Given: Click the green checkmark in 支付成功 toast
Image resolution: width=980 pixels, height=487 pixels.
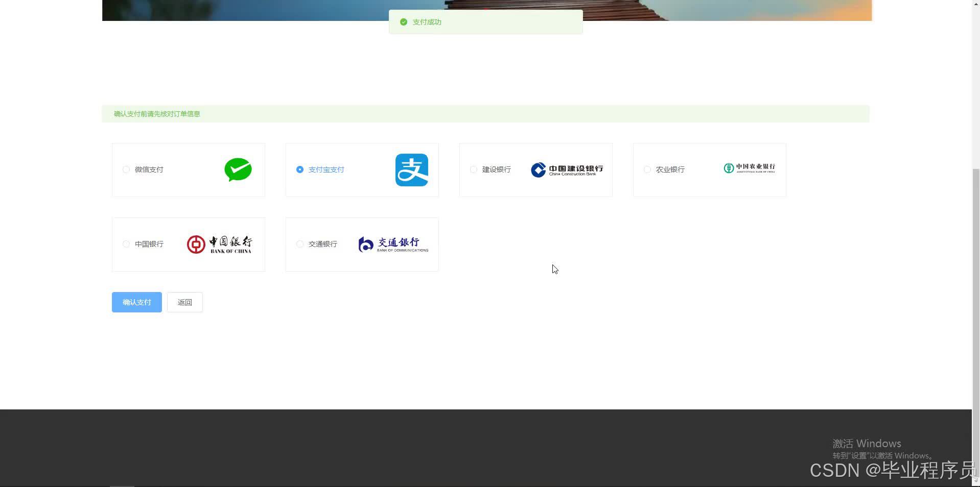Looking at the screenshot, I should (404, 22).
